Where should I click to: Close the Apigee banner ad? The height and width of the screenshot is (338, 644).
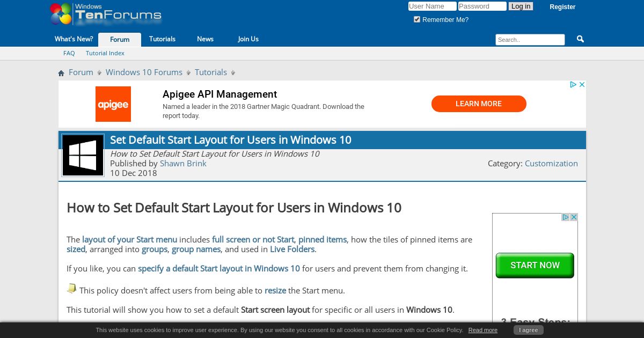point(582,85)
